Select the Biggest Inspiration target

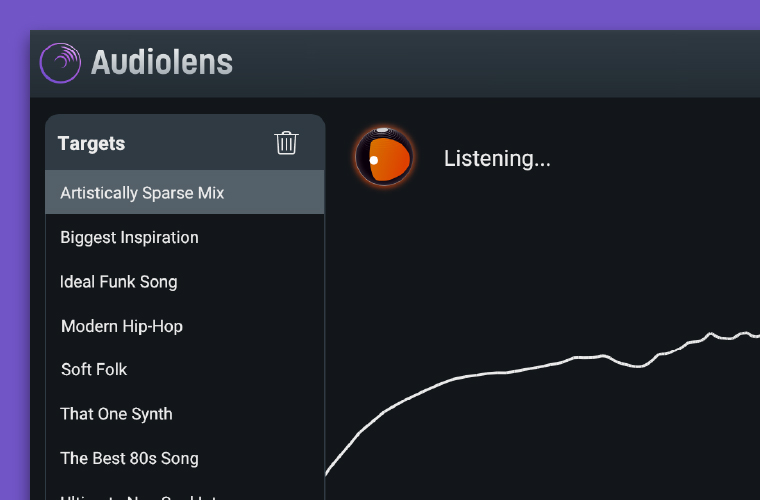185,237
